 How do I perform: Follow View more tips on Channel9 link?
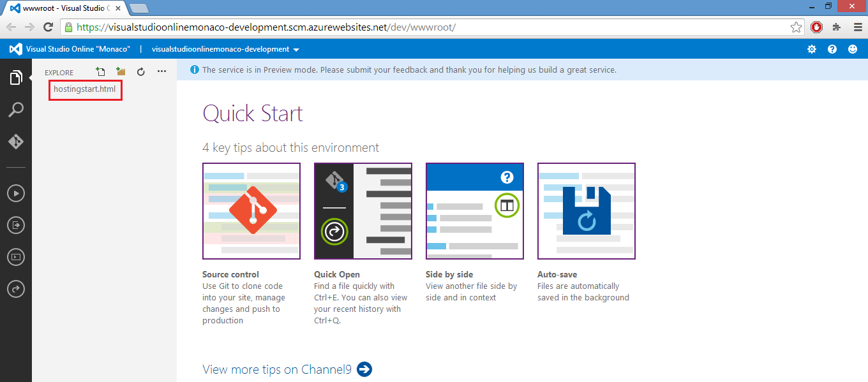[278, 369]
